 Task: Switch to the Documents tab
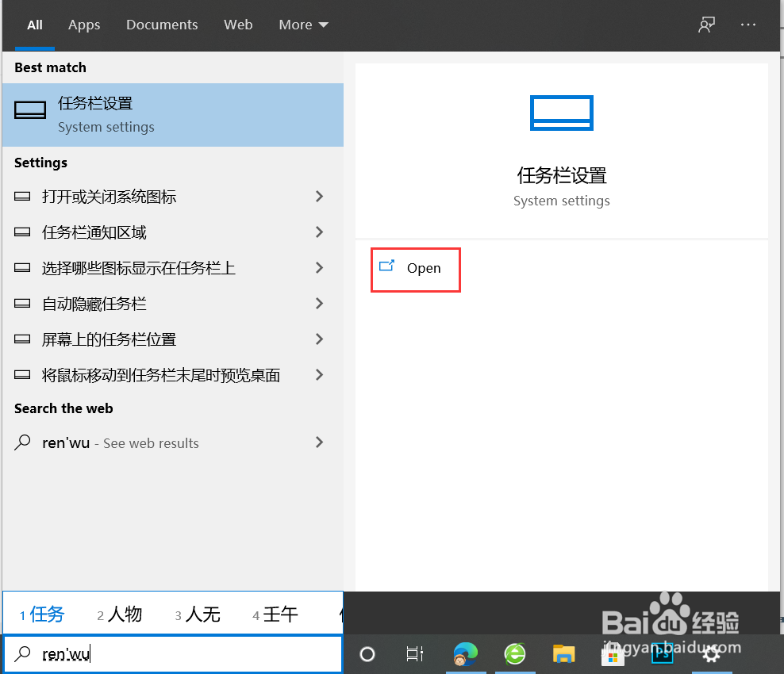162,25
